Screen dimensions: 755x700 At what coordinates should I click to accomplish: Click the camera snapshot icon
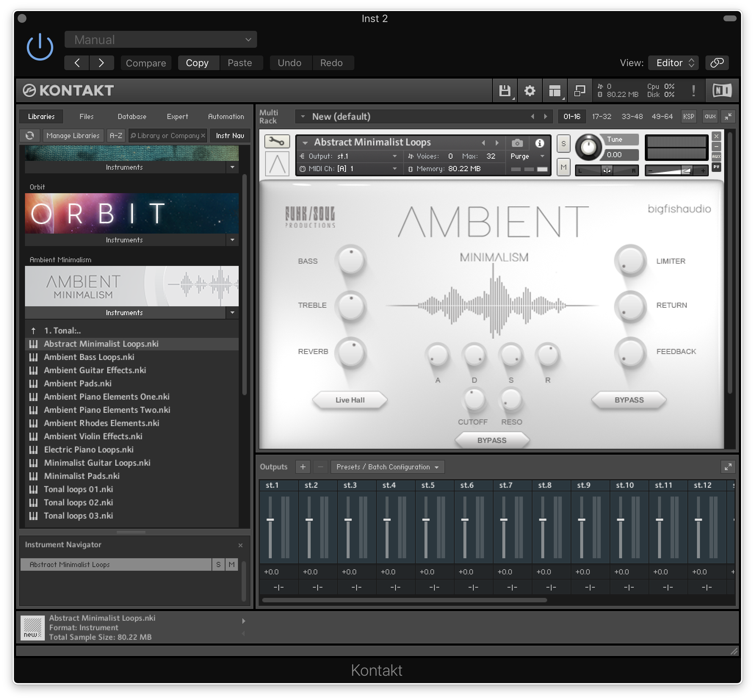[x=517, y=143]
